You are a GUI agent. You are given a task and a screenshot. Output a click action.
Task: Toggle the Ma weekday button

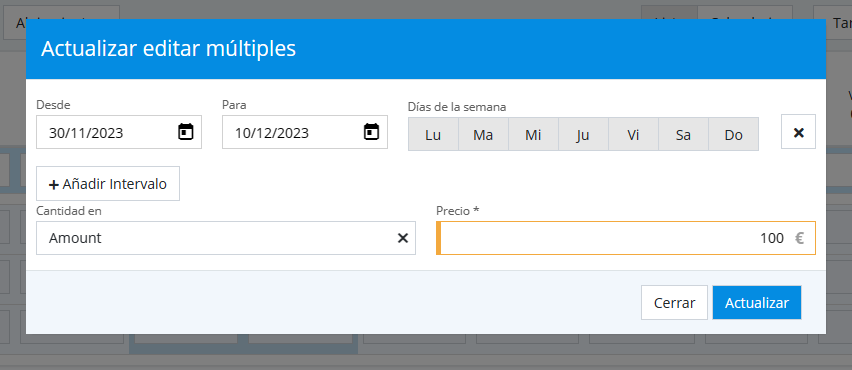coord(483,134)
